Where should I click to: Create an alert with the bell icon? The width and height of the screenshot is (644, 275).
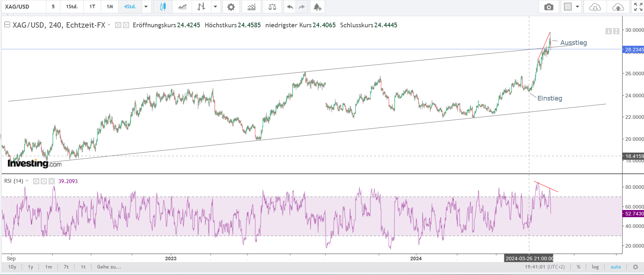coord(317,7)
